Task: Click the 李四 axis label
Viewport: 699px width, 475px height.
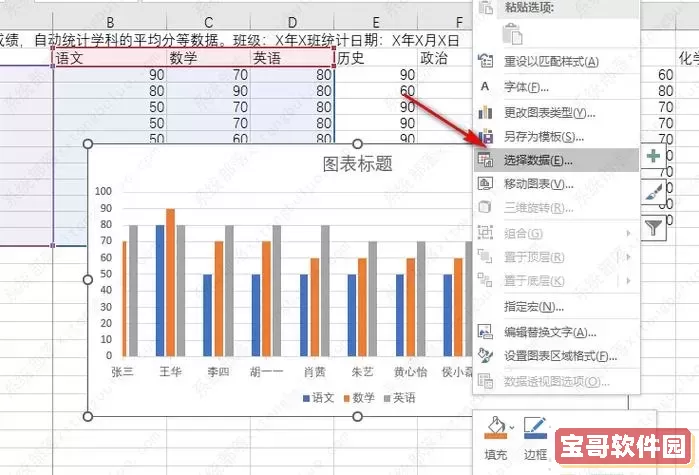Action: (x=218, y=372)
